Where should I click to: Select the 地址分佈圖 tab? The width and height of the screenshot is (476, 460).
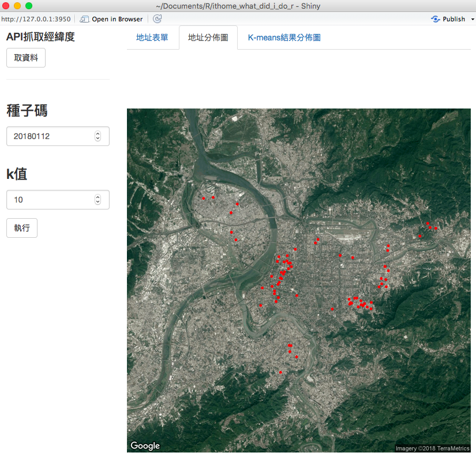coord(208,38)
